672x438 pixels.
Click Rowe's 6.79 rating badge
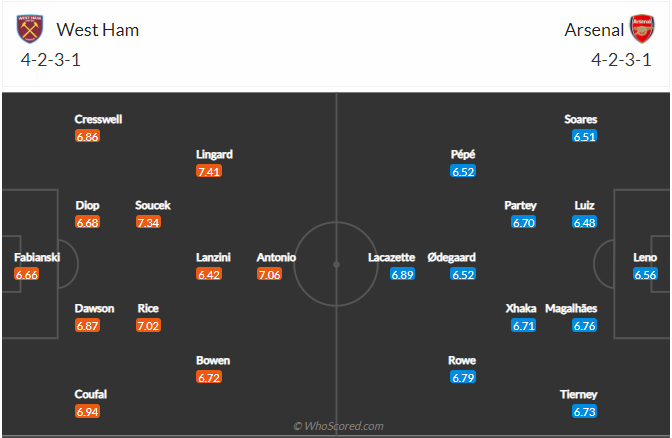462,378
